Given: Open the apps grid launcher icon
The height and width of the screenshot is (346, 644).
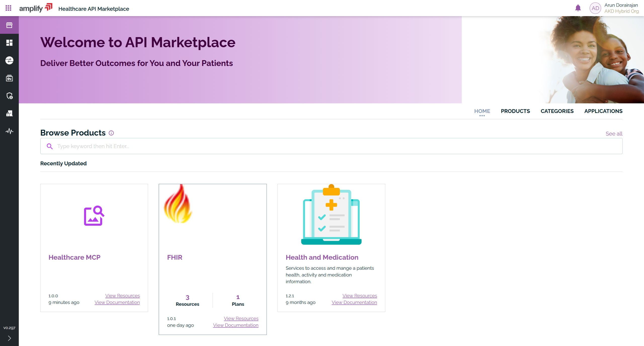Looking at the screenshot, I should (x=8, y=8).
